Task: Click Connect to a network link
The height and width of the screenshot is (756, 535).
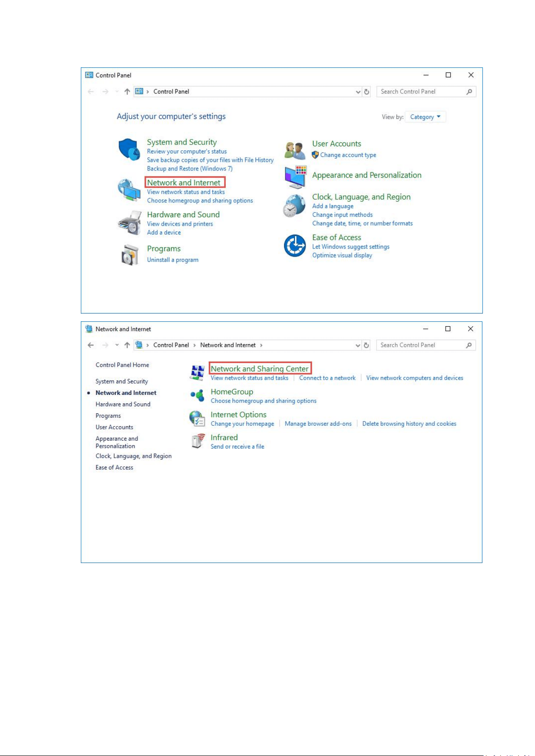Action: pos(327,378)
